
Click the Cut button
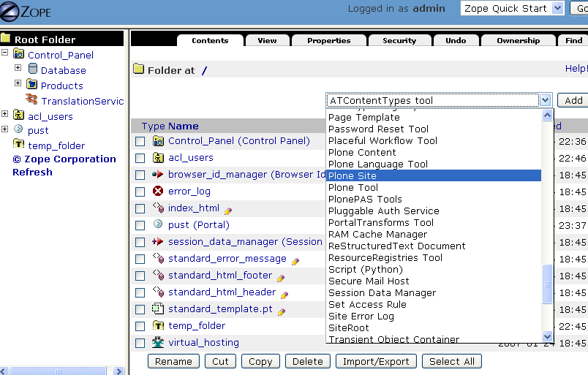pos(220,362)
